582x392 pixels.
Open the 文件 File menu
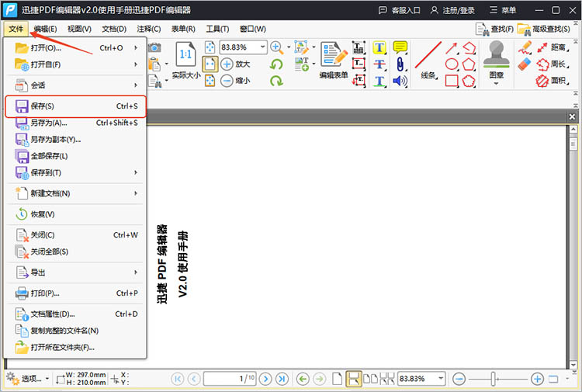[16, 29]
